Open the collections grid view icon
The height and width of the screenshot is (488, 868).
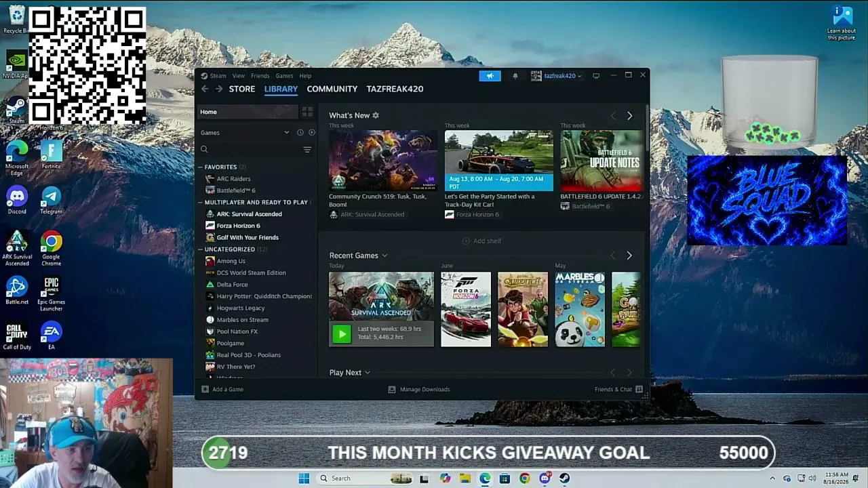click(307, 112)
